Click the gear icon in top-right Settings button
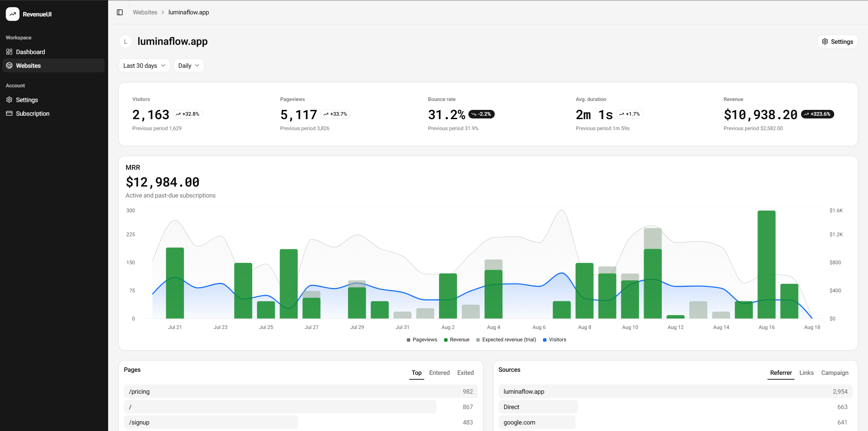Image resolution: width=868 pixels, height=431 pixels. 825,41
